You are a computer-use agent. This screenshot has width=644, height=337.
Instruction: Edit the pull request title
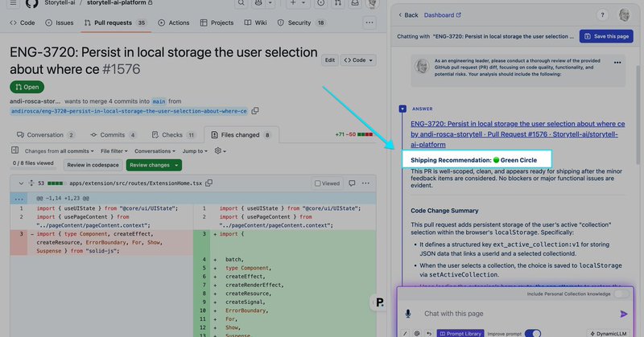(330, 60)
